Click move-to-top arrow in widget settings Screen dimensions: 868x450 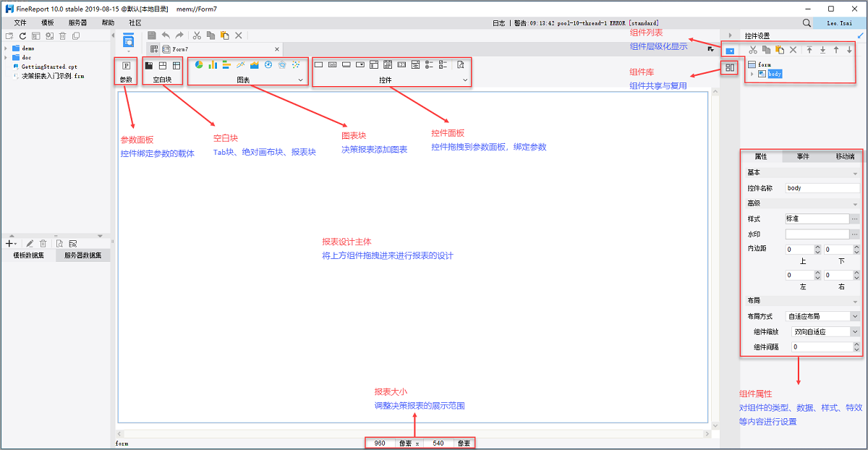pos(809,50)
